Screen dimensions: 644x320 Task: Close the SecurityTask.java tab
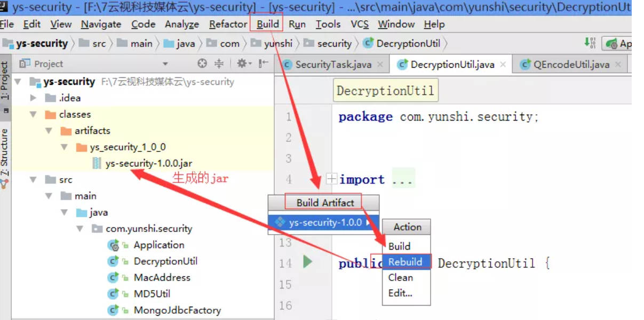380,65
